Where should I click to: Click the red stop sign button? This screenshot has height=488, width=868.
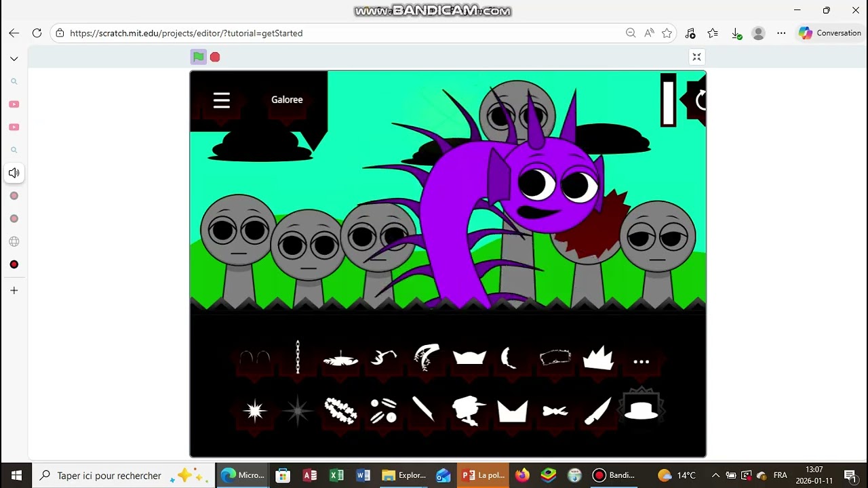pos(215,57)
